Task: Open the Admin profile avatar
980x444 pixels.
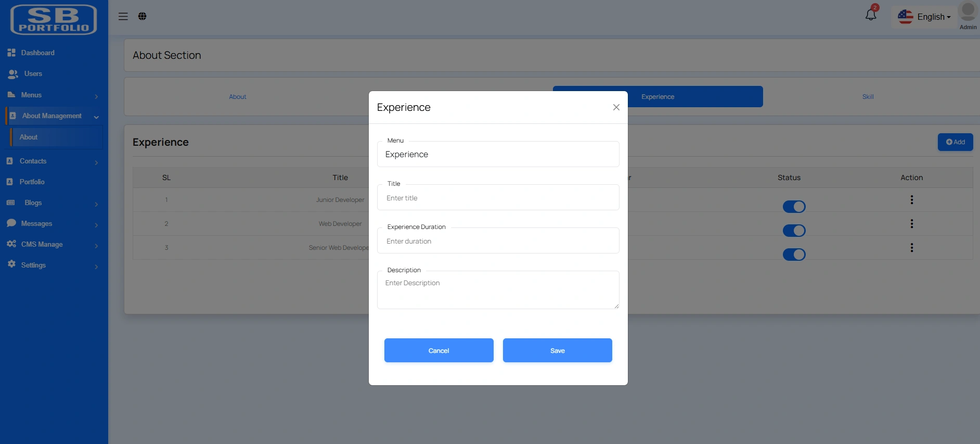Action: click(968, 12)
